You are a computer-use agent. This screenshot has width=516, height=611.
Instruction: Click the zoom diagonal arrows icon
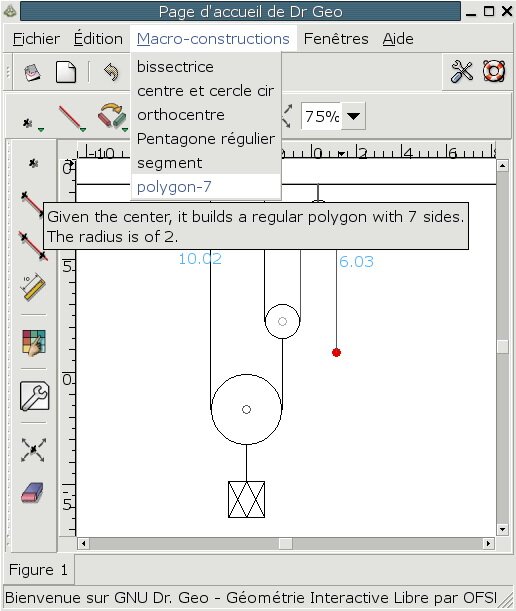click(288, 116)
